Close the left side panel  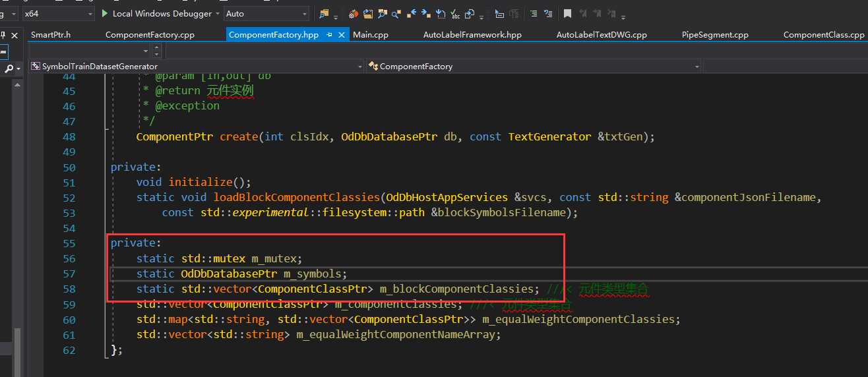15,36
